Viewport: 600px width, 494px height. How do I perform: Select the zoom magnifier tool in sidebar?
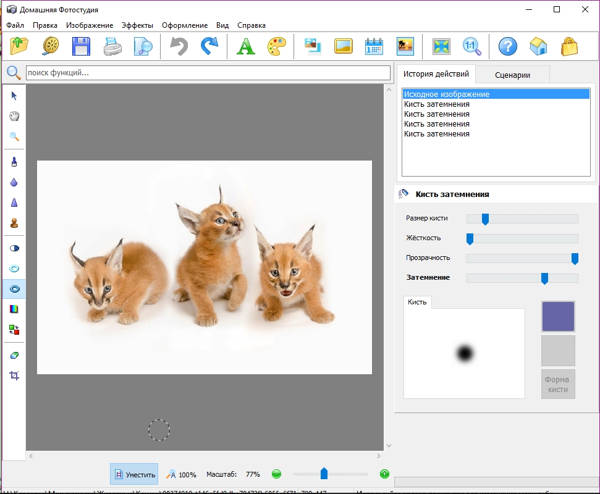tap(14, 136)
